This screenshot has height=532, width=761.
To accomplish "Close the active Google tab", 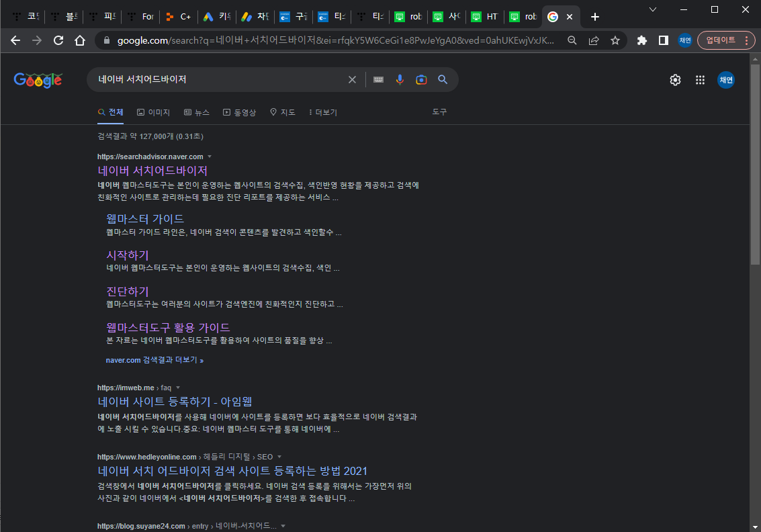I will 570,17.
